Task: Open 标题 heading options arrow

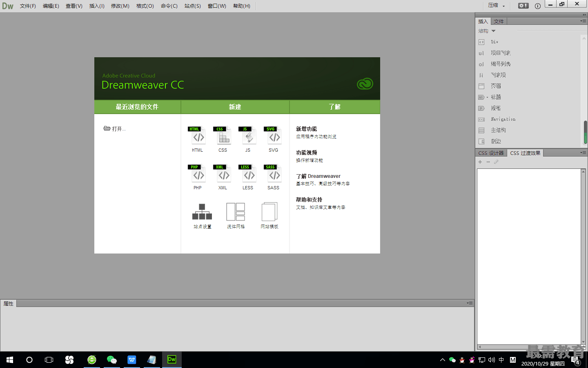Action: point(487,97)
